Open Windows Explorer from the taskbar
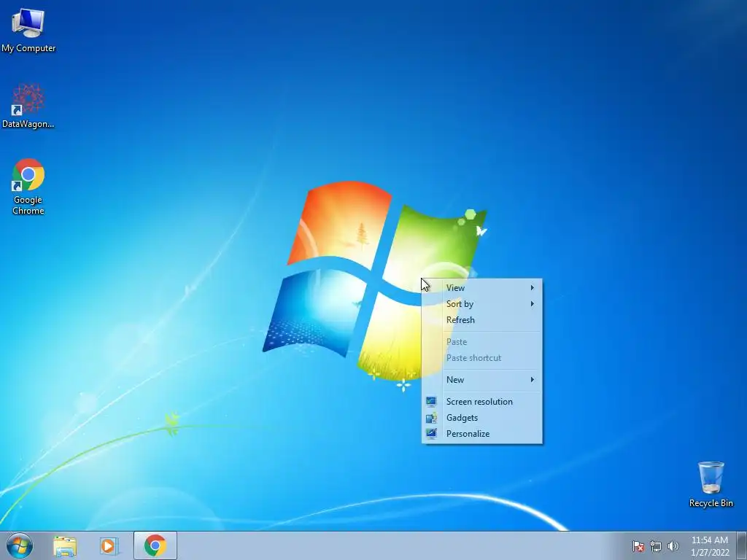Screen dimensions: 747x560 [65, 545]
